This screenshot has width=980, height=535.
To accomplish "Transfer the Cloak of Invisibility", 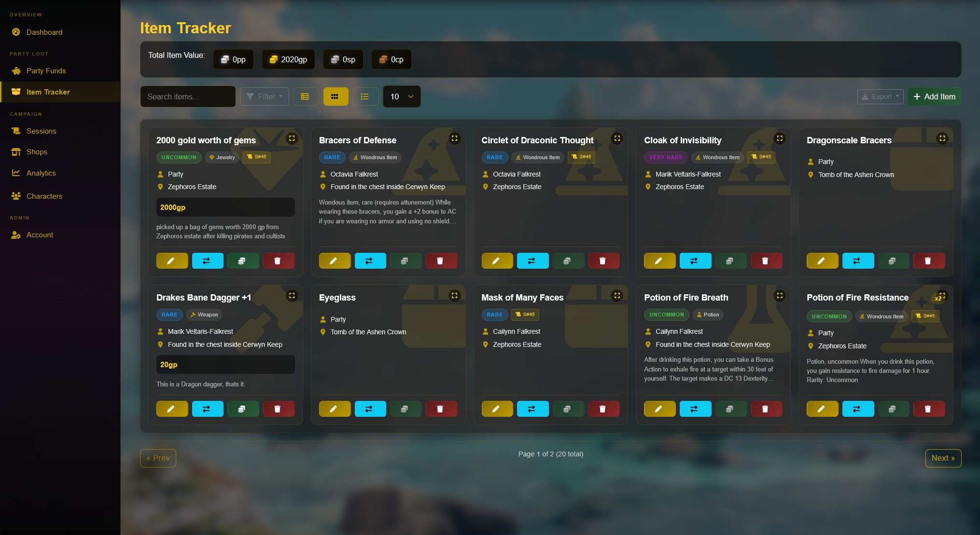I will pyautogui.click(x=695, y=261).
